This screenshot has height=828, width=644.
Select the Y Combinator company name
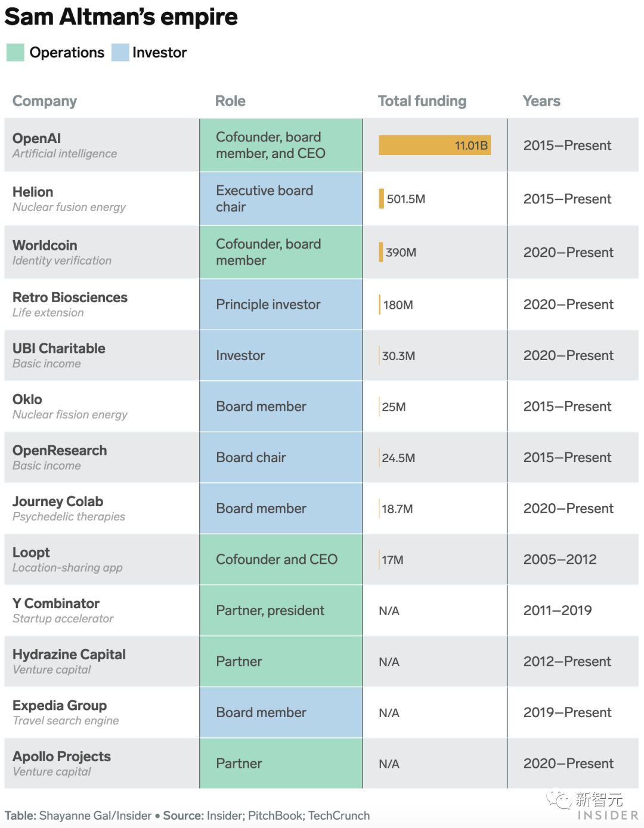[x=56, y=603]
